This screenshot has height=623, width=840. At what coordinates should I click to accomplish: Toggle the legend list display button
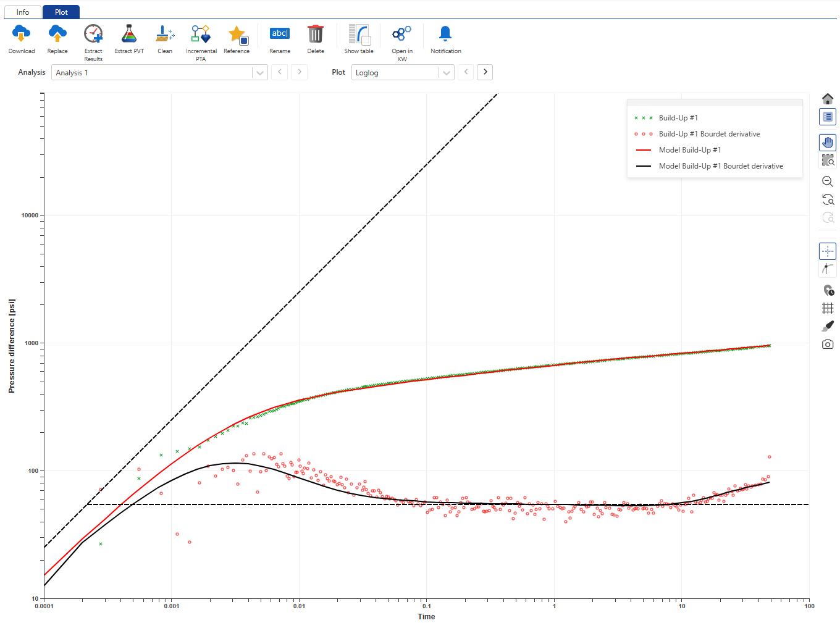click(828, 117)
